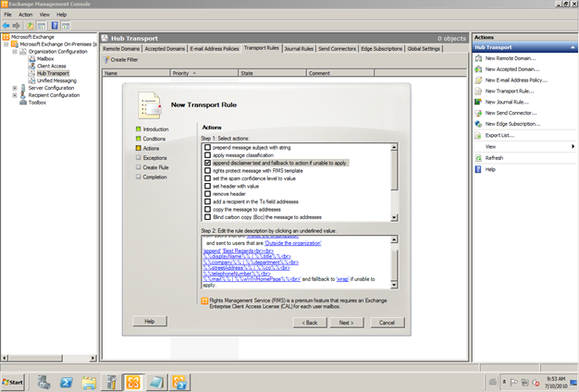Check 'prepend message subject with string'

tap(207, 147)
